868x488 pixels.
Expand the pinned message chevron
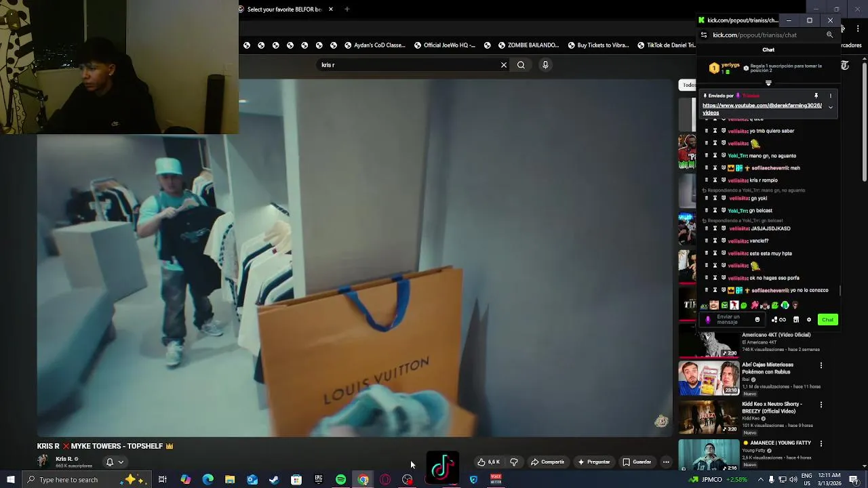pos(830,108)
